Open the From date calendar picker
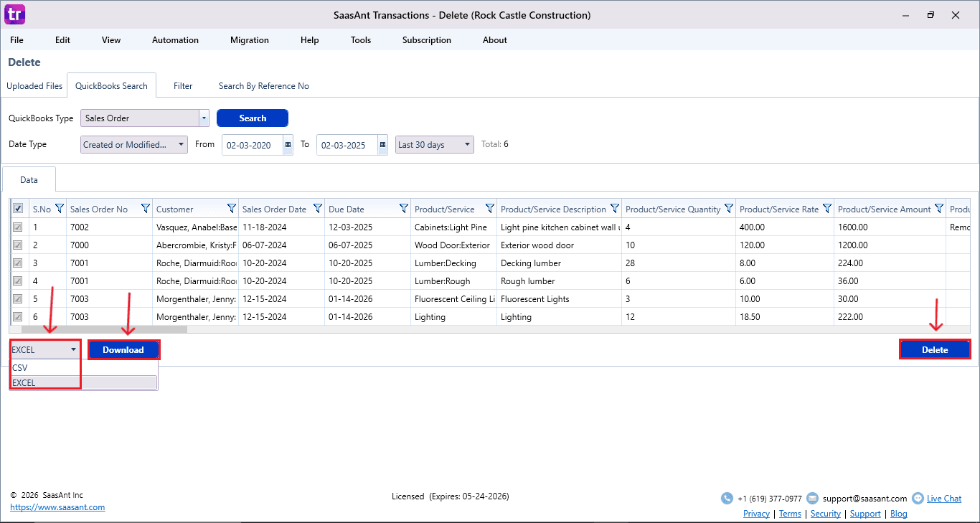This screenshot has width=980, height=523. click(x=288, y=145)
